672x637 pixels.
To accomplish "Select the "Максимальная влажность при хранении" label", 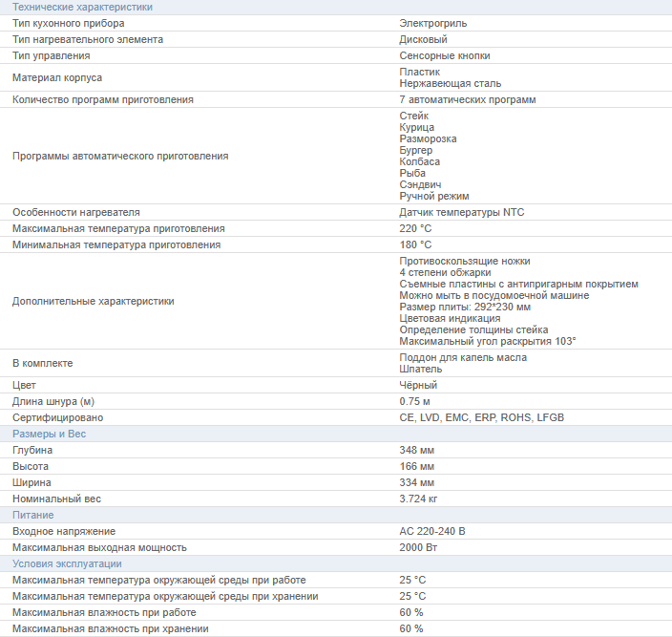I will click(x=110, y=628).
